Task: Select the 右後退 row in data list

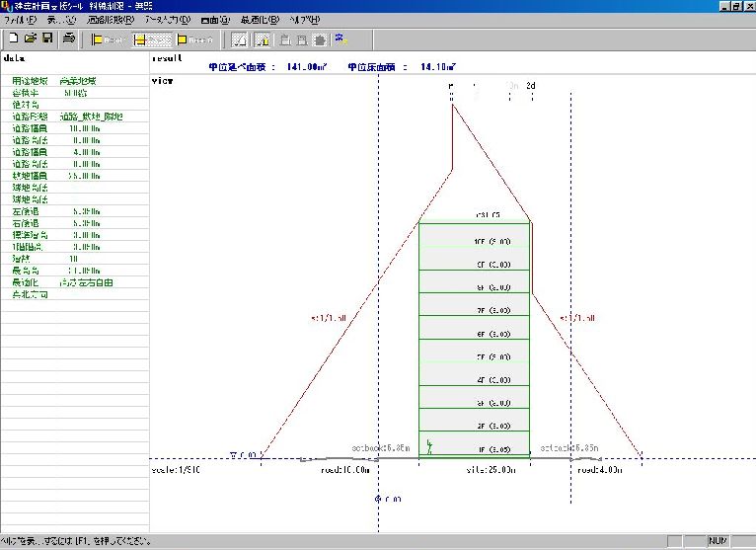Action: [x=75, y=223]
